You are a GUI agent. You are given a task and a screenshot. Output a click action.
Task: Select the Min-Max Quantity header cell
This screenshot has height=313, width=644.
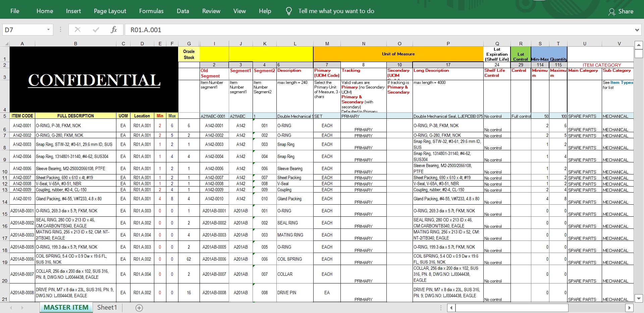pyautogui.click(x=549, y=54)
